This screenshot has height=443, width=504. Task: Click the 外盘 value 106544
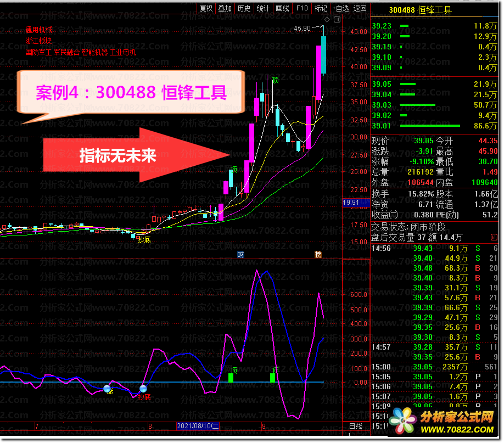pyautogui.click(x=421, y=183)
